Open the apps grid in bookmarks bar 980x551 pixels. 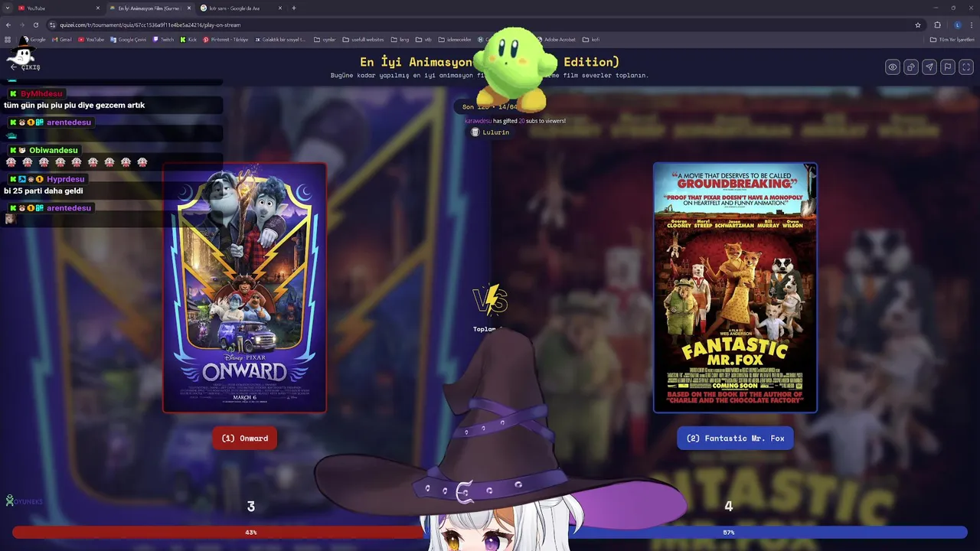click(x=8, y=40)
